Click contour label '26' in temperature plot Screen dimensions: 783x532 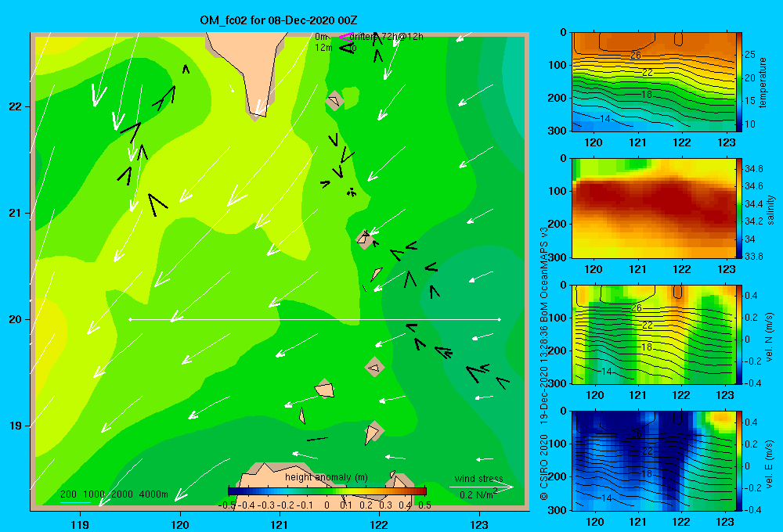coord(636,56)
